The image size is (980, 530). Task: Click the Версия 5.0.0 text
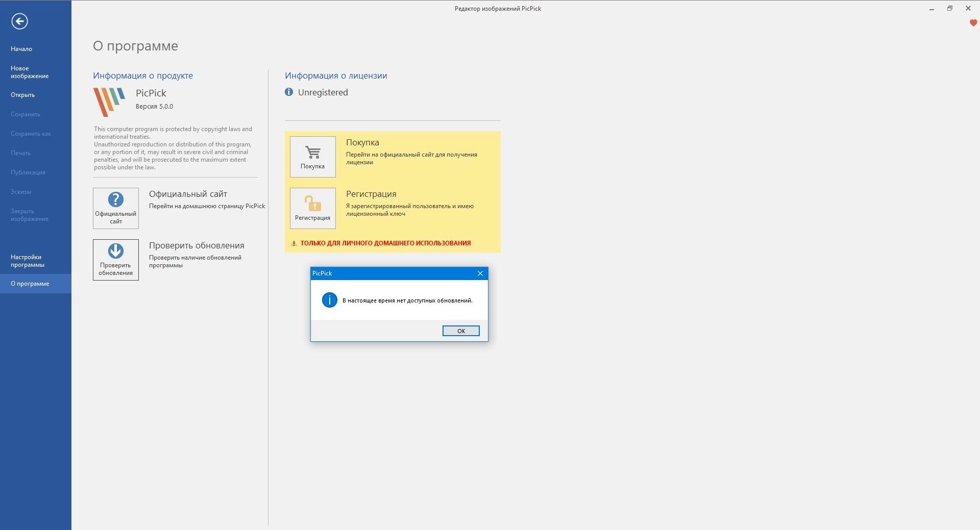154,107
